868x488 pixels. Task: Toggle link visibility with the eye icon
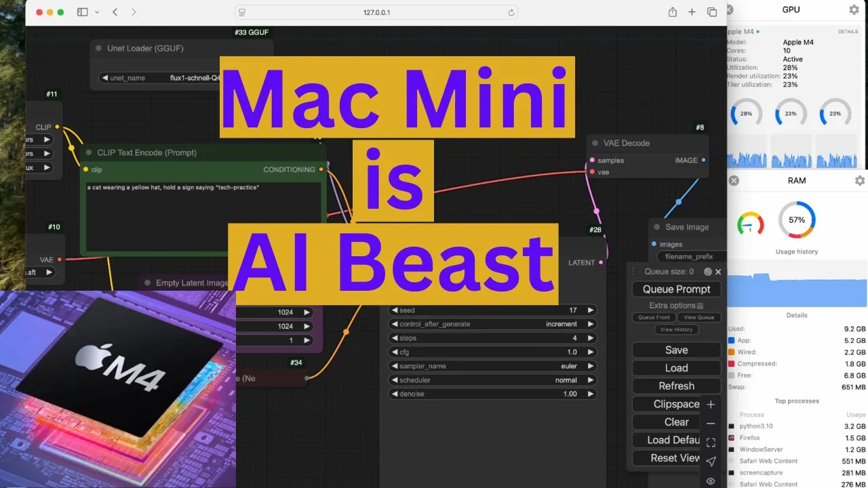pos(711,481)
